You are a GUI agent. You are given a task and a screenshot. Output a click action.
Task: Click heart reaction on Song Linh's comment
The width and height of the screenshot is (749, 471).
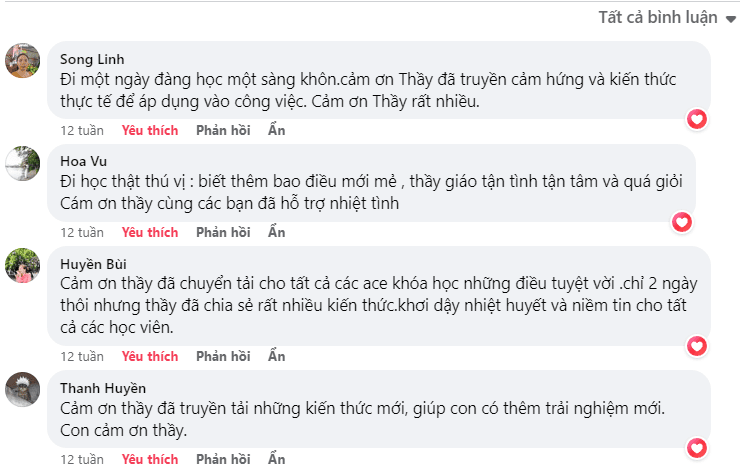(x=697, y=119)
